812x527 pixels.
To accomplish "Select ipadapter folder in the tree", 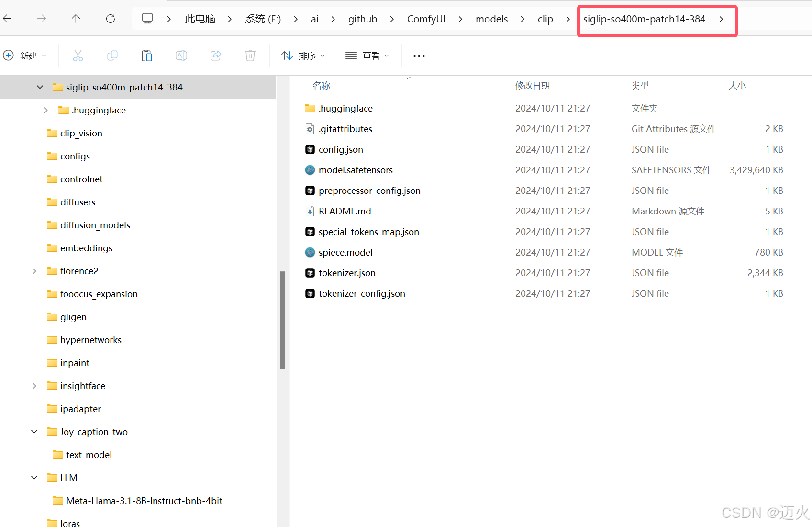I will 74,409.
